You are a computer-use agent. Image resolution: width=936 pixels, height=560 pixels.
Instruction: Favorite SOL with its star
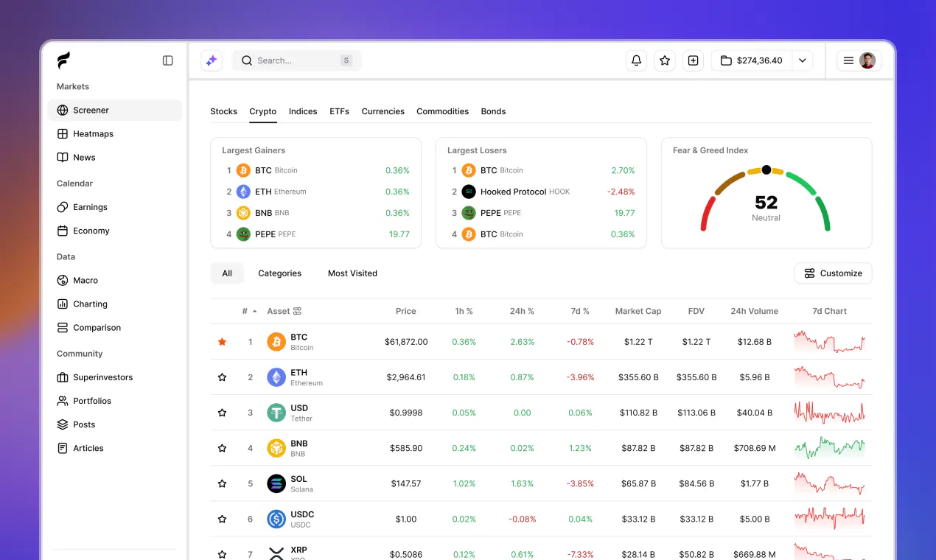click(x=222, y=483)
